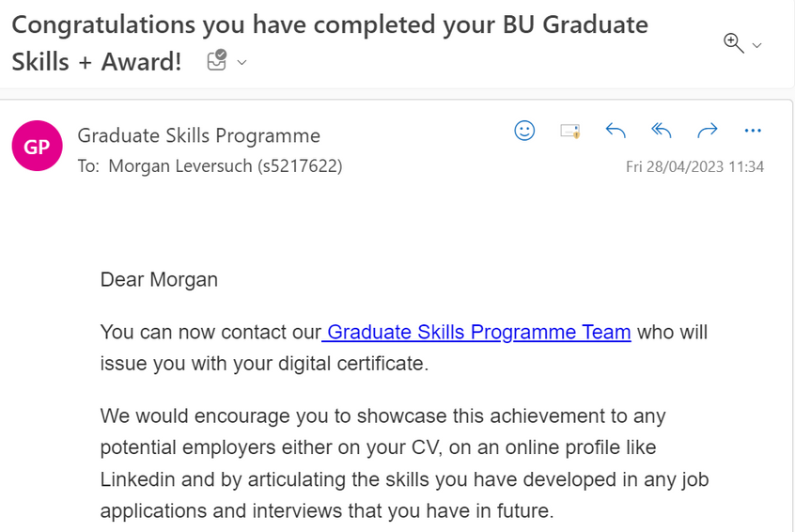React to message with the smiley icon
The image size is (795, 532).
click(524, 131)
